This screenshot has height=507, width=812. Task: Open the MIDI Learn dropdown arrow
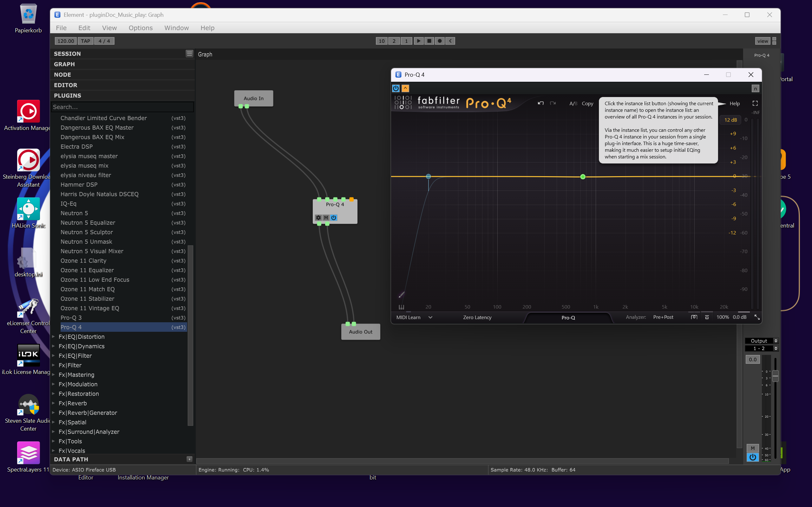click(430, 317)
